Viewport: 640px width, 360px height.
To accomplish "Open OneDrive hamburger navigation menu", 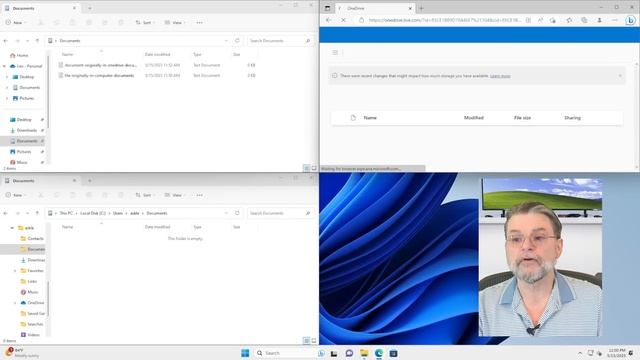I will [x=335, y=53].
